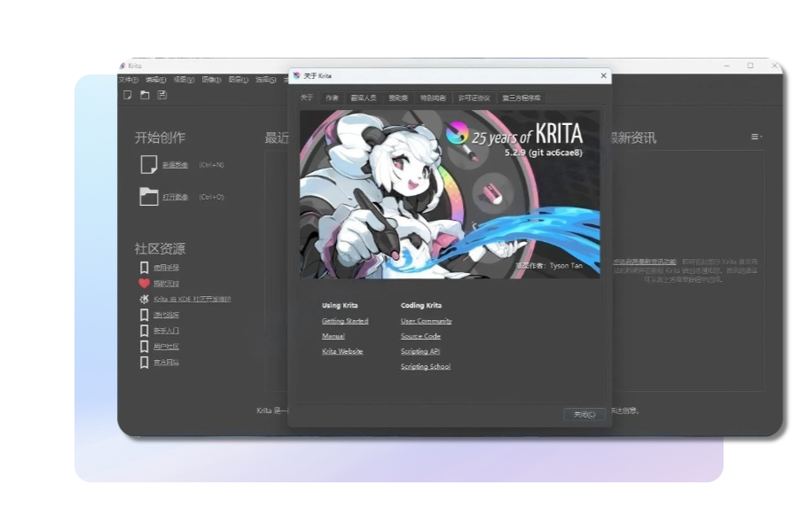Open the hamburger menu beside 最新资讯

[755, 137]
